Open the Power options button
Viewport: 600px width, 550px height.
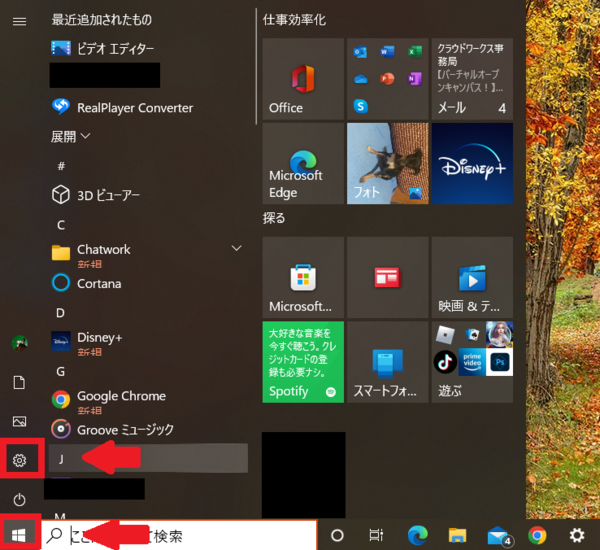[x=20, y=499]
